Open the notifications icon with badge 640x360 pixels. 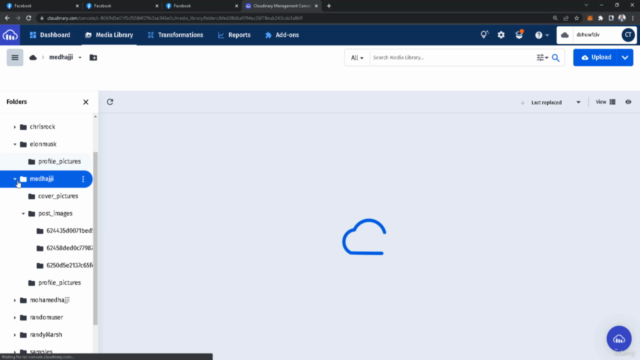(x=519, y=35)
